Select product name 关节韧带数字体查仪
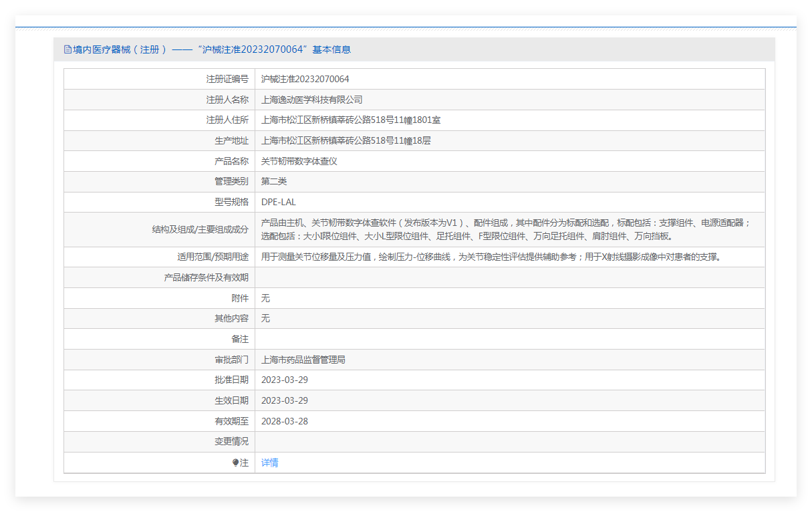The height and width of the screenshot is (512, 812). [299, 161]
